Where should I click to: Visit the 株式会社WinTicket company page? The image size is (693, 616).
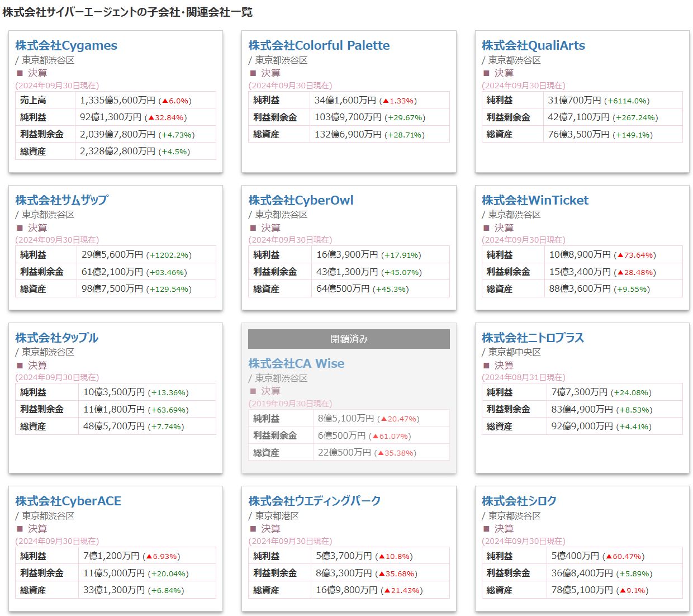point(535,200)
